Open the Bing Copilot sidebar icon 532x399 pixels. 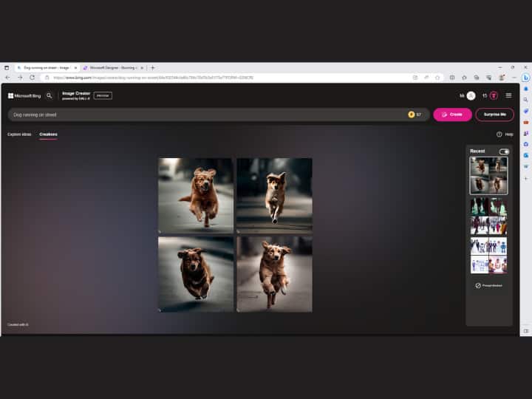click(x=525, y=78)
